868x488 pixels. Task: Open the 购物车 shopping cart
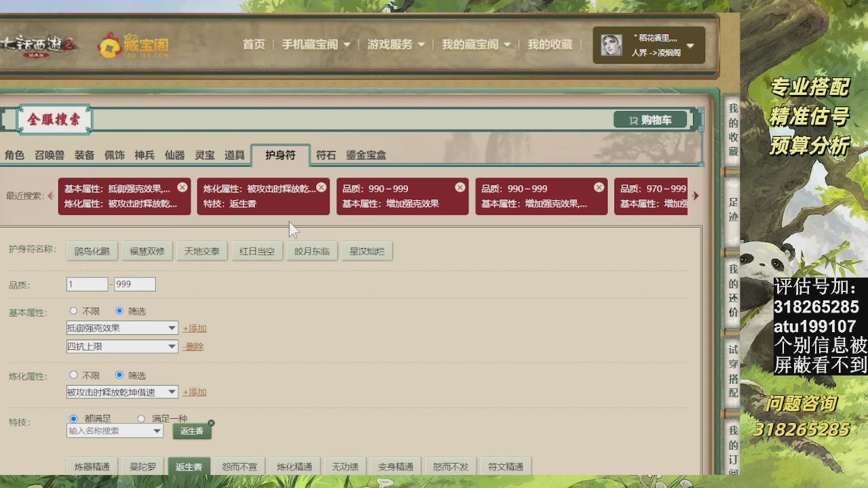pyautogui.click(x=649, y=119)
